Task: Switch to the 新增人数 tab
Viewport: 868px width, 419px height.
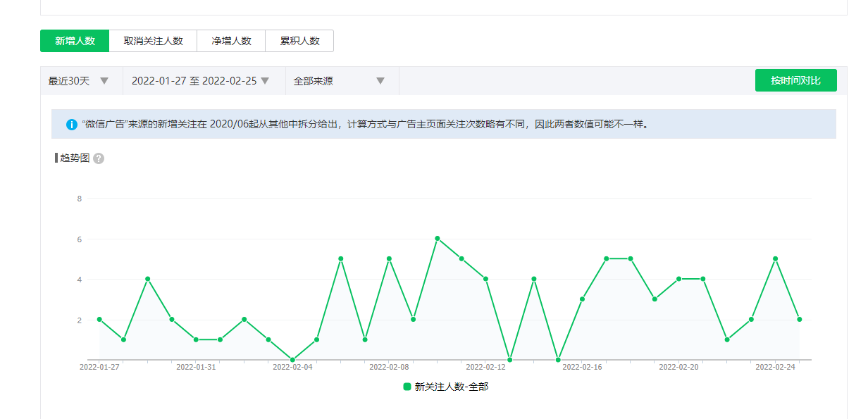Action: point(75,41)
